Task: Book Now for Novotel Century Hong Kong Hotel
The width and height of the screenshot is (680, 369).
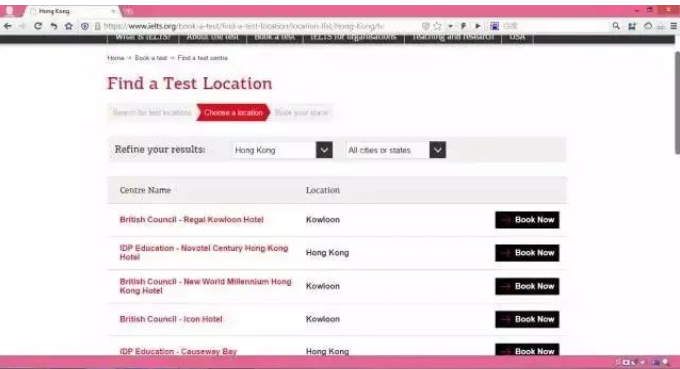Action: pyautogui.click(x=527, y=253)
